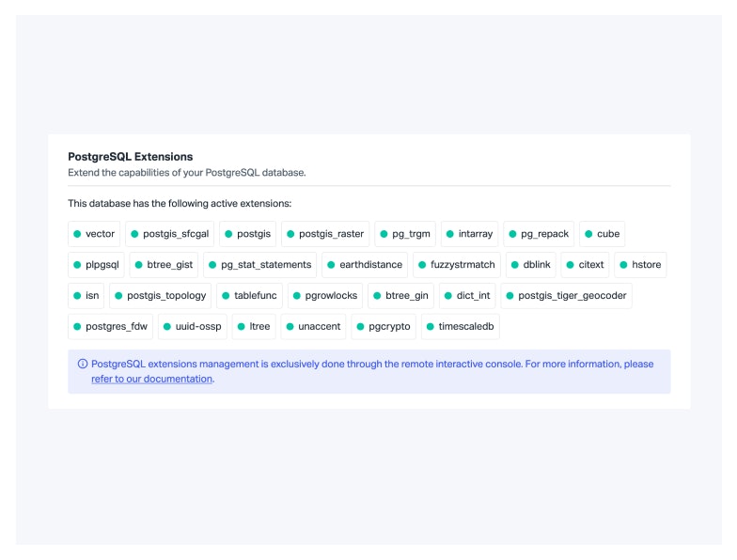The width and height of the screenshot is (737, 560).
Task: Click the info icon in the notice banner
Action: point(83,364)
